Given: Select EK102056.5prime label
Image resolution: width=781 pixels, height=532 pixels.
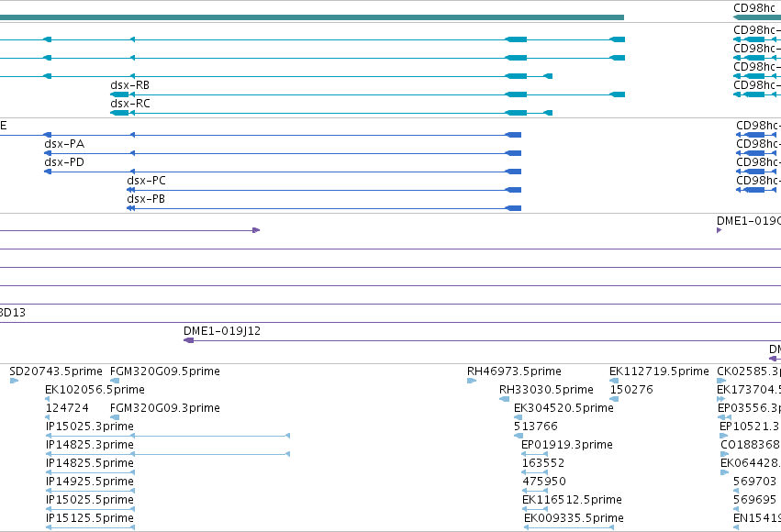Looking at the screenshot, I should (x=95, y=390).
